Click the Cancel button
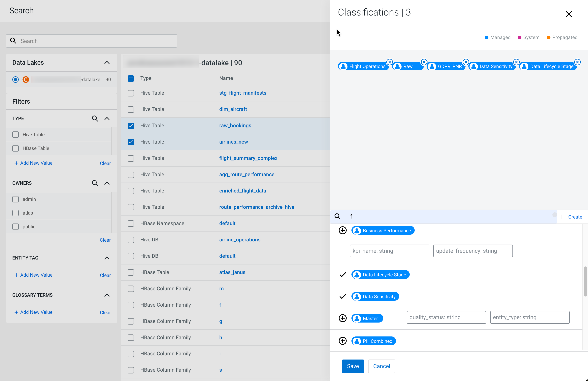 [x=381, y=366]
